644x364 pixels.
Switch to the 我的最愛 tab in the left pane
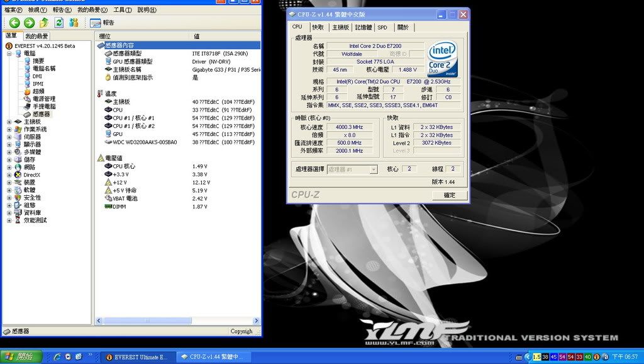[36, 36]
